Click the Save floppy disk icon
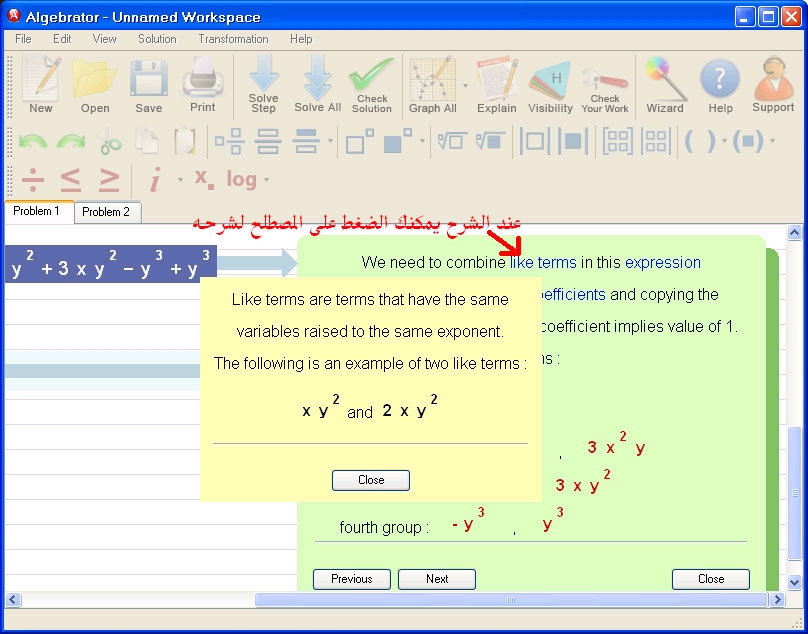The width and height of the screenshot is (808, 634). [x=148, y=84]
